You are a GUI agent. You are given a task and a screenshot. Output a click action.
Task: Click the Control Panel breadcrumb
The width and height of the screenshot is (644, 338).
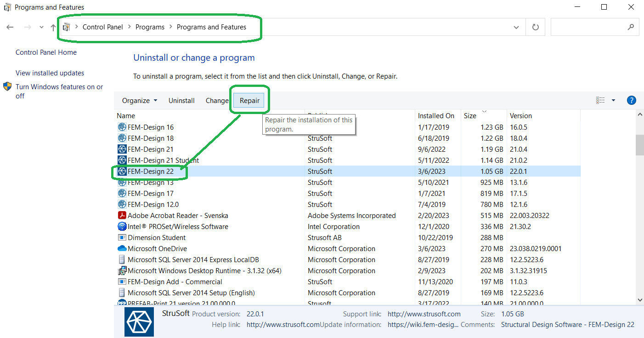103,27
